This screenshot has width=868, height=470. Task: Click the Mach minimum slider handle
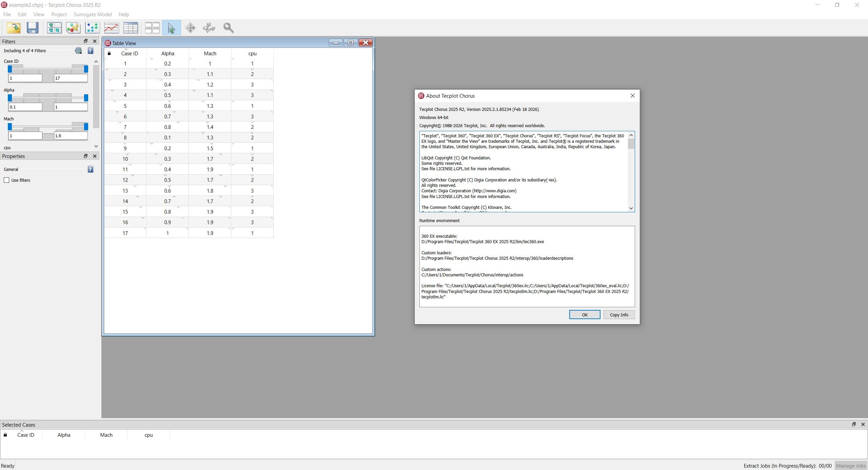pos(10,126)
